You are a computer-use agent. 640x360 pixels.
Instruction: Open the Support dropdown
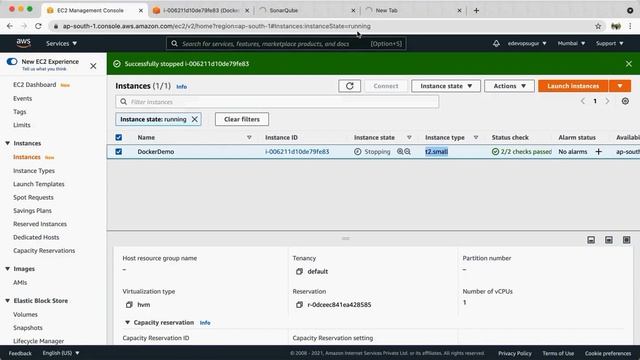[609, 43]
